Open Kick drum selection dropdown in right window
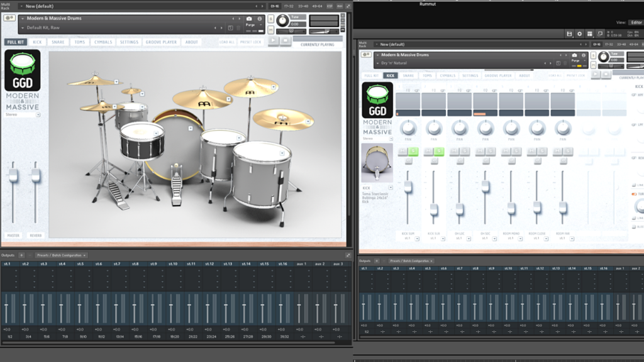 [x=391, y=187]
